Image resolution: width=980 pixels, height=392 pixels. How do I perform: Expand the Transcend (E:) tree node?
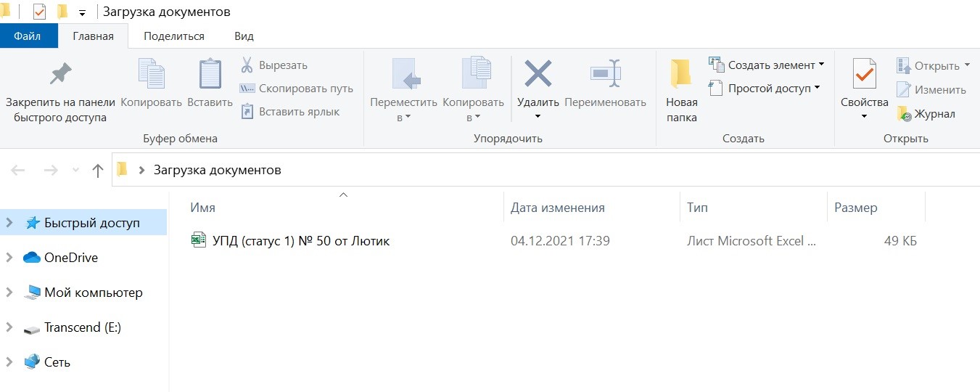pyautogui.click(x=9, y=327)
